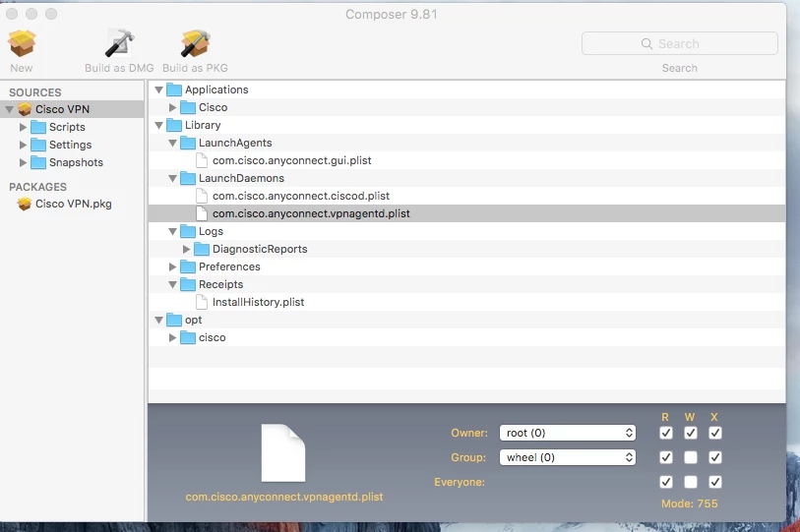Toggle Everyone read permission checkbox

point(666,482)
